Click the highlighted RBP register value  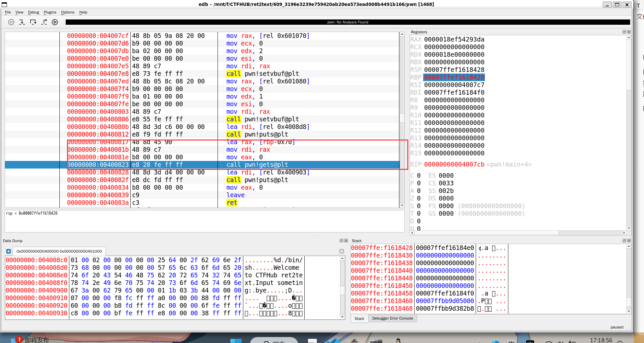(x=454, y=78)
